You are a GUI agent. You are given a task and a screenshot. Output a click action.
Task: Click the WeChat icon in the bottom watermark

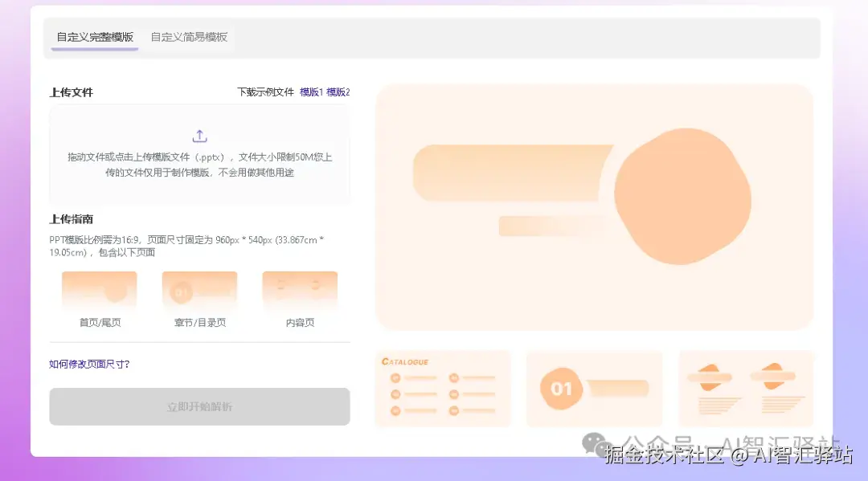coord(595,442)
